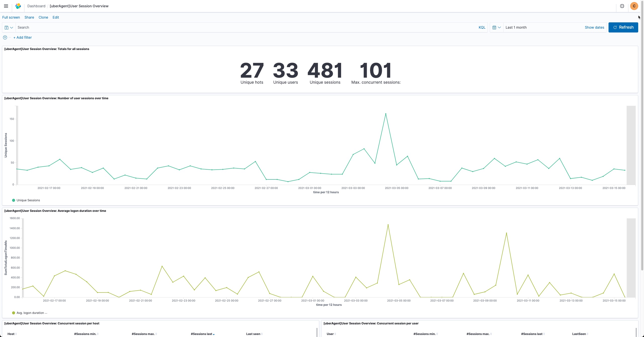This screenshot has width=644, height=337.
Task: Click the + Add filter link
Action: pos(23,37)
